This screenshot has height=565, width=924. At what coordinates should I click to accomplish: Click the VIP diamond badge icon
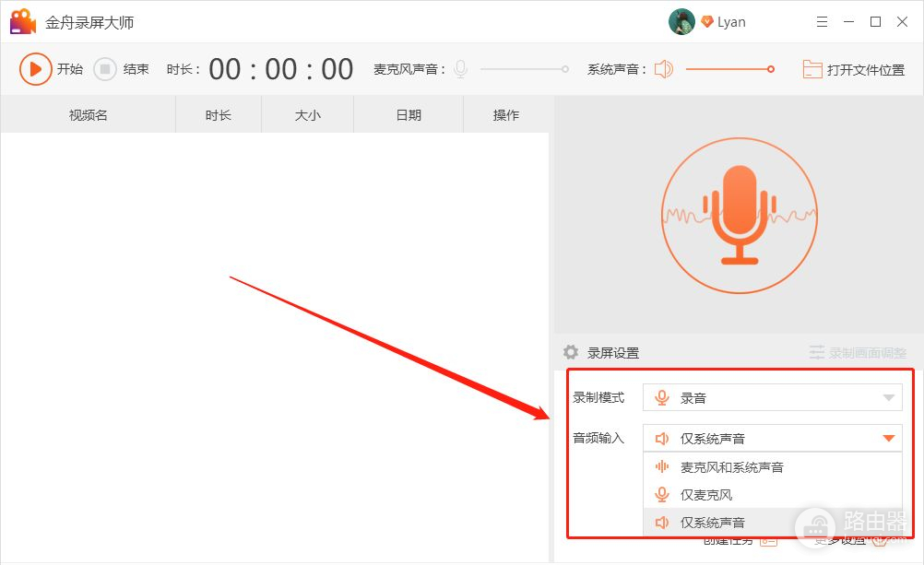pos(707,22)
